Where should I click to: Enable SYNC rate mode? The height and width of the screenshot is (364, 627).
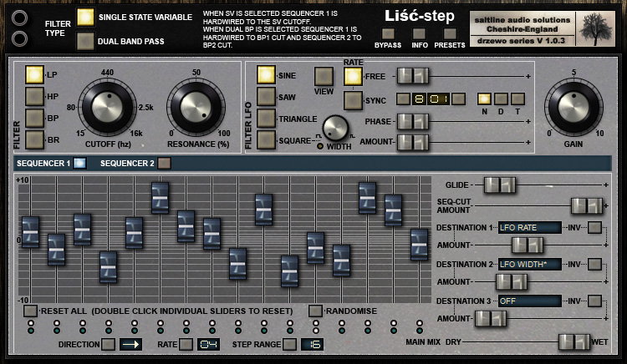click(353, 100)
